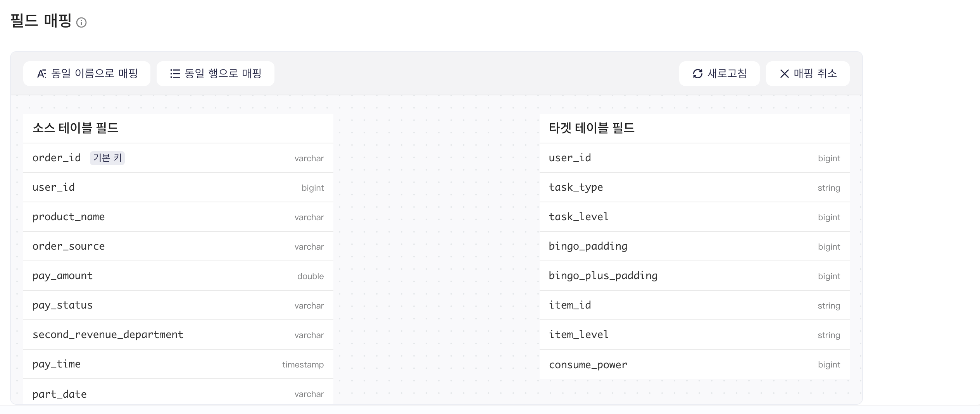Click the 기본 키 badge on order_id
980x414 pixels.
coord(107,158)
